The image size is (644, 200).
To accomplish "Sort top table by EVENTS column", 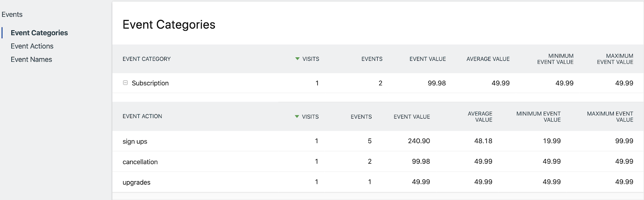I will pos(372,59).
